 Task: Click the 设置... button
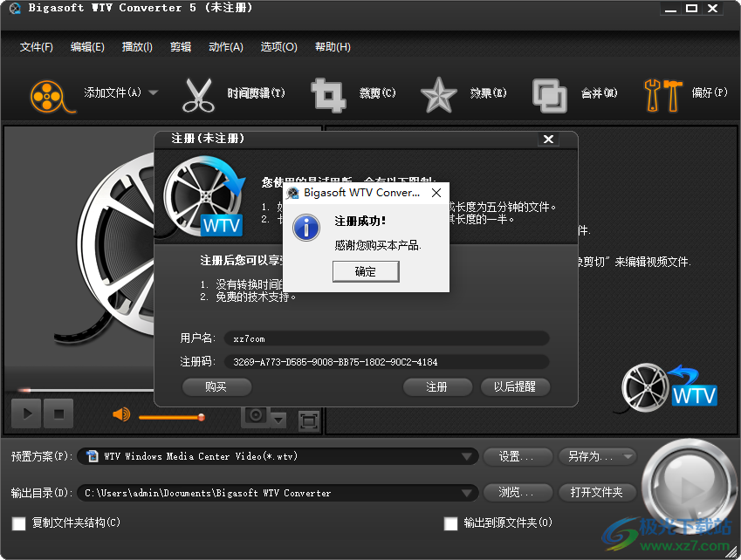tap(518, 456)
